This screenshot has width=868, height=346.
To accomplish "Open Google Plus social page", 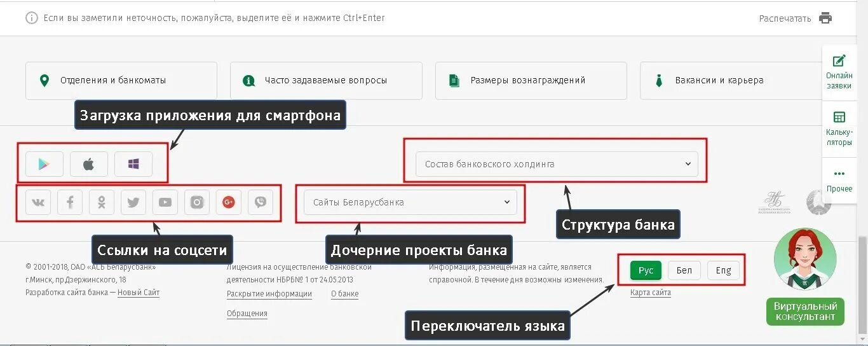I will pyautogui.click(x=229, y=202).
